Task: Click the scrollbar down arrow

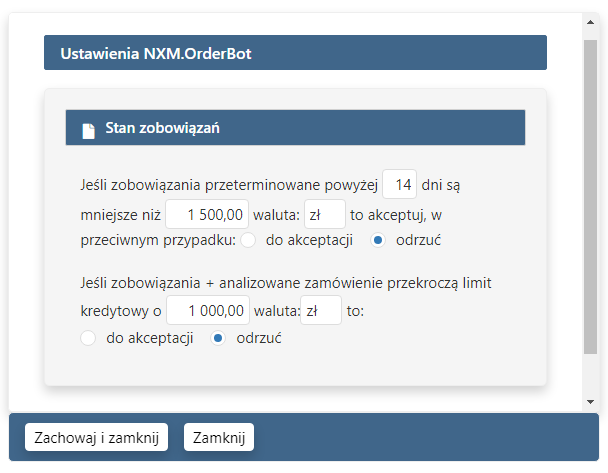Action: (x=590, y=401)
